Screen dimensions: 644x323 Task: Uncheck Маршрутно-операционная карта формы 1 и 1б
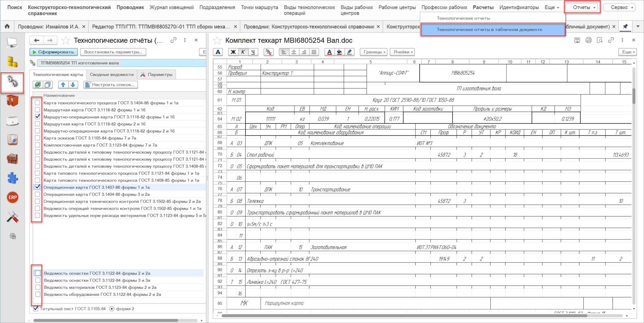(x=37, y=117)
